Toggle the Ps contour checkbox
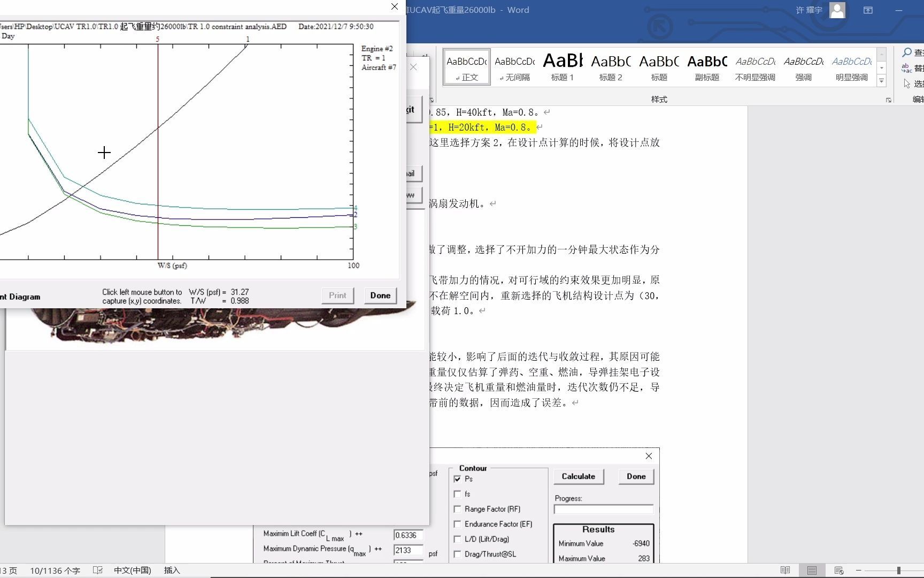The width and height of the screenshot is (924, 578). (x=457, y=479)
